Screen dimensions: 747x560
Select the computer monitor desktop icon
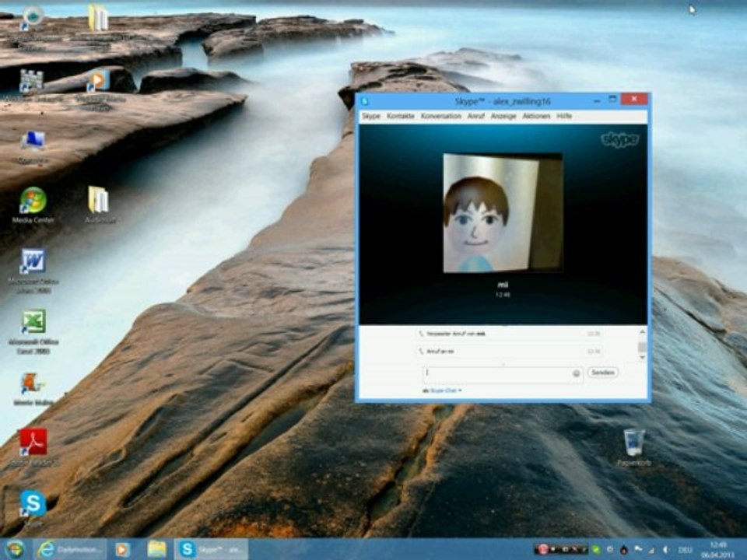[33, 147]
